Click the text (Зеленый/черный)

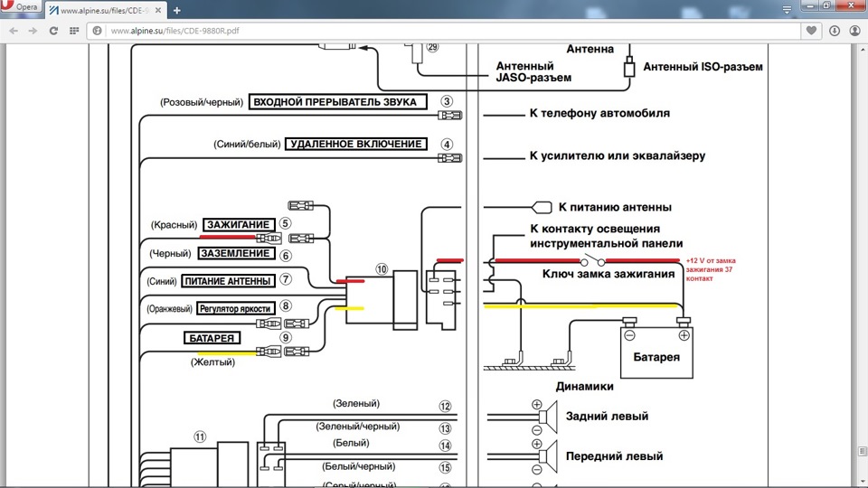(358, 427)
